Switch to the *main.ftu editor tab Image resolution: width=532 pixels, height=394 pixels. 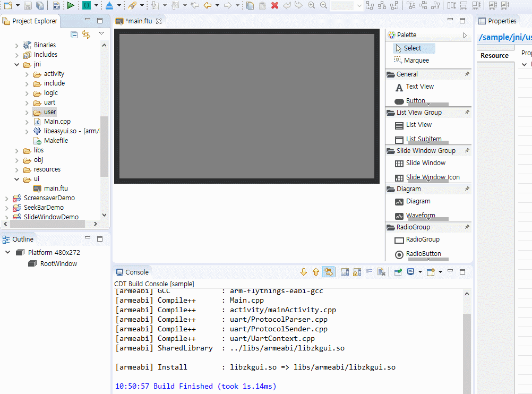pyautogui.click(x=139, y=21)
